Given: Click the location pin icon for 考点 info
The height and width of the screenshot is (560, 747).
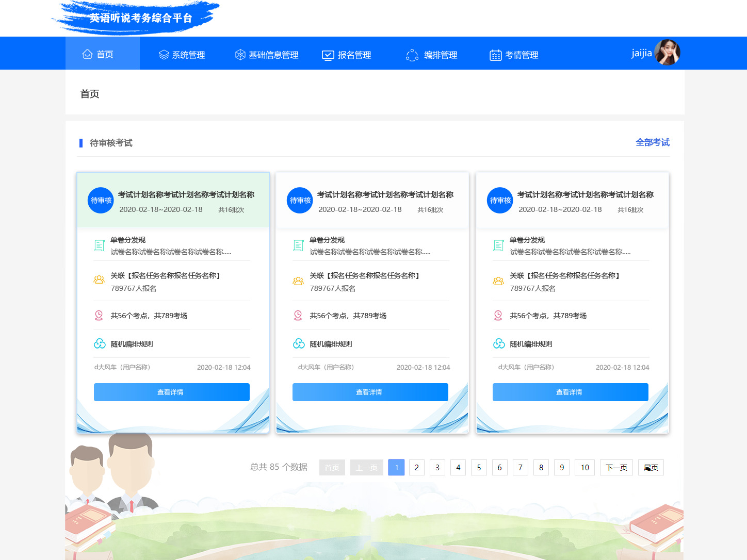Looking at the screenshot, I should coord(100,315).
